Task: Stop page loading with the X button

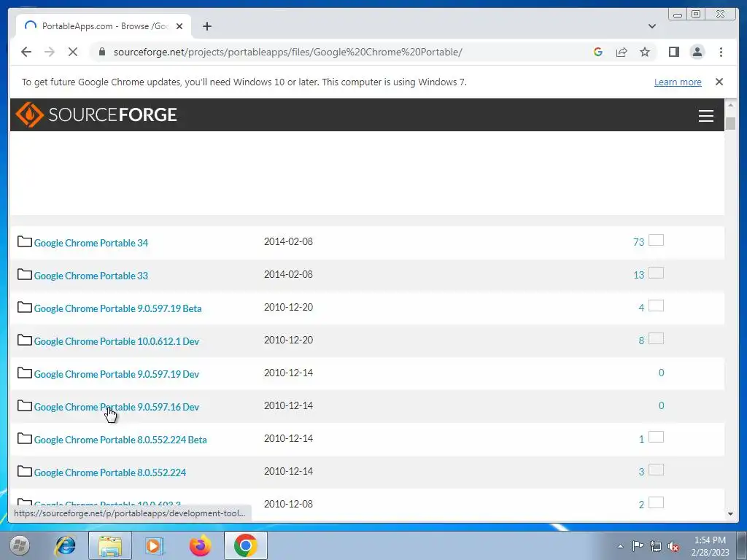Action: 73,52
